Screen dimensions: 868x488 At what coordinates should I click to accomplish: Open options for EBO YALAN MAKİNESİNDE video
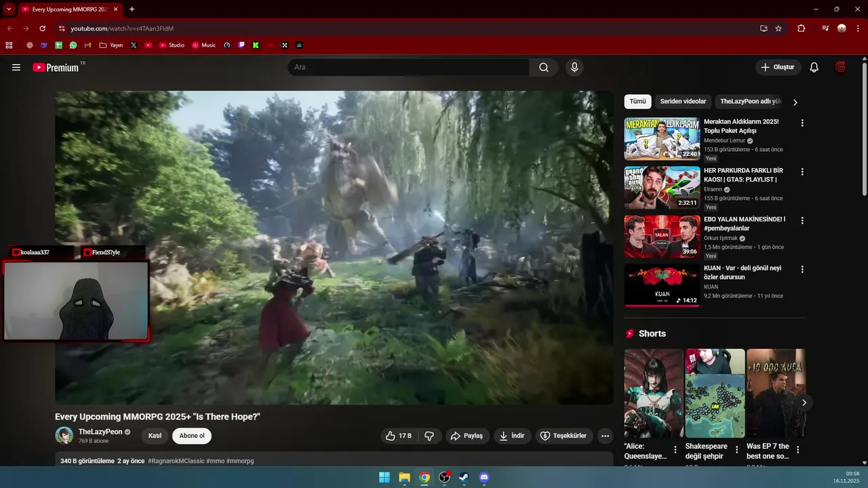pos(802,221)
